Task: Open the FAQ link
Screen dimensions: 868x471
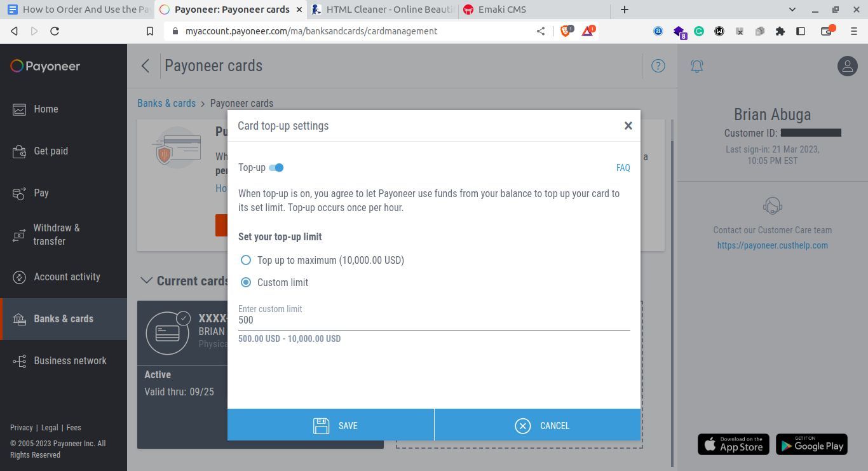Action: [x=623, y=167]
